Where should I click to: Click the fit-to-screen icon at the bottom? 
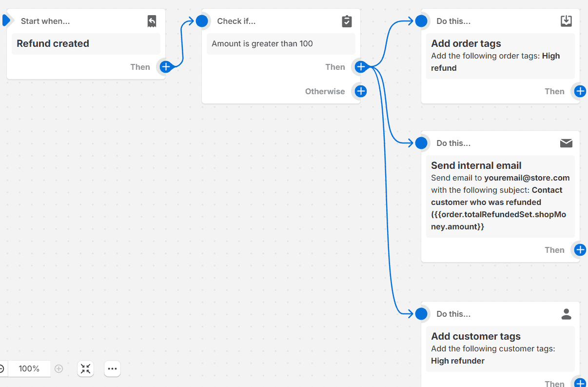[85, 369]
